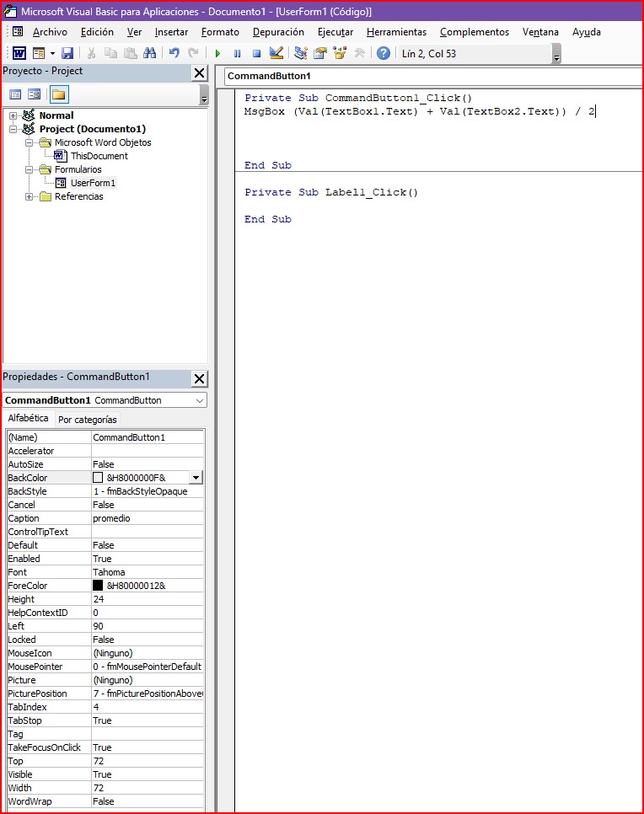Save the project with the floppy disk icon
This screenshot has width=644, height=814.
(x=67, y=53)
